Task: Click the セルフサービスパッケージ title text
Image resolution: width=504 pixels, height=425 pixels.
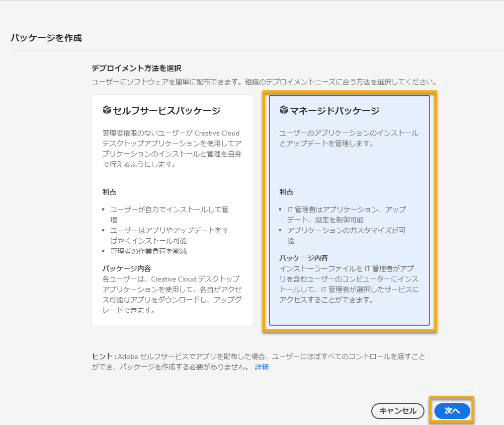Action: [x=167, y=111]
